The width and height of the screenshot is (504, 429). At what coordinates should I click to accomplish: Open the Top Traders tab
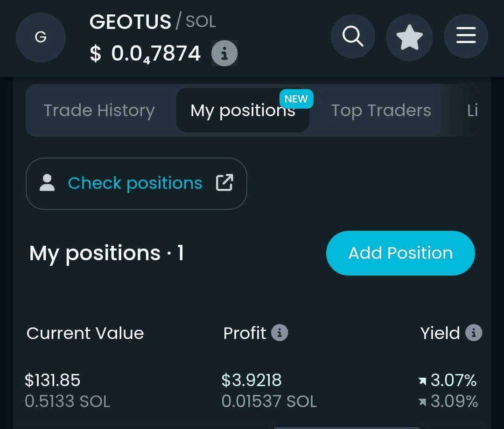click(381, 111)
